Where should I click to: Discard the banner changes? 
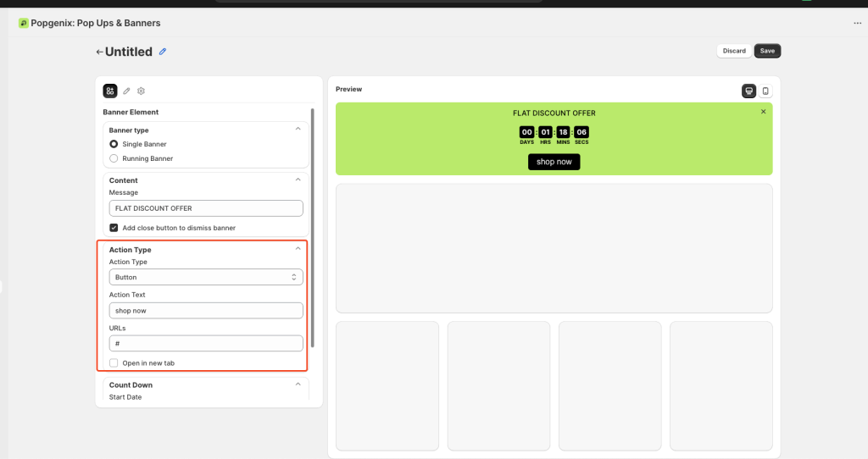click(x=734, y=51)
